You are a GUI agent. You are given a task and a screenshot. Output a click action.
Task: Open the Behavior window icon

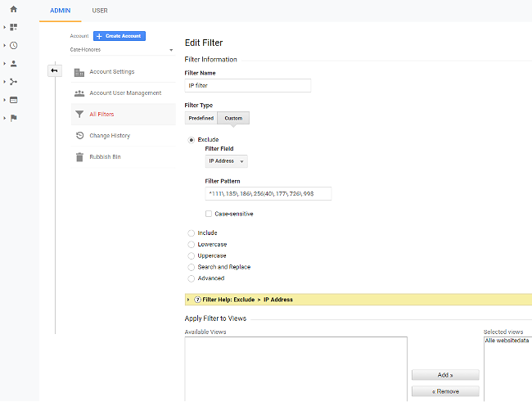(14, 100)
